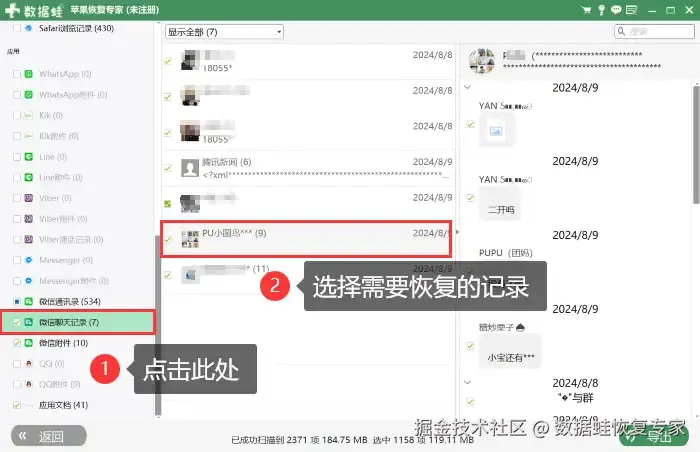
Task: Click the sidebar vertical scrollbar
Action: pyautogui.click(x=158, y=326)
